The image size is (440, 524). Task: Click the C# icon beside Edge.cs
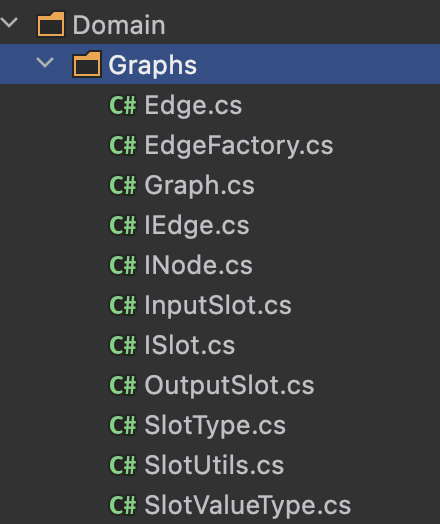tap(123, 105)
